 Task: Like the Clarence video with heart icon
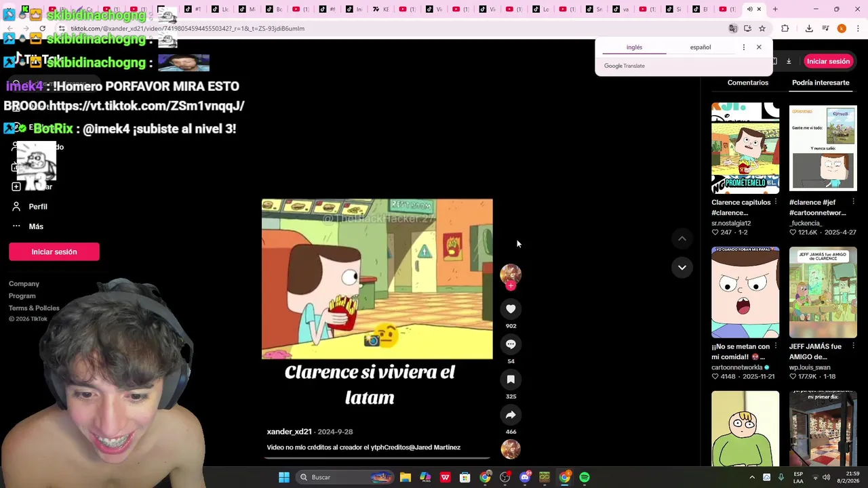[x=511, y=309]
